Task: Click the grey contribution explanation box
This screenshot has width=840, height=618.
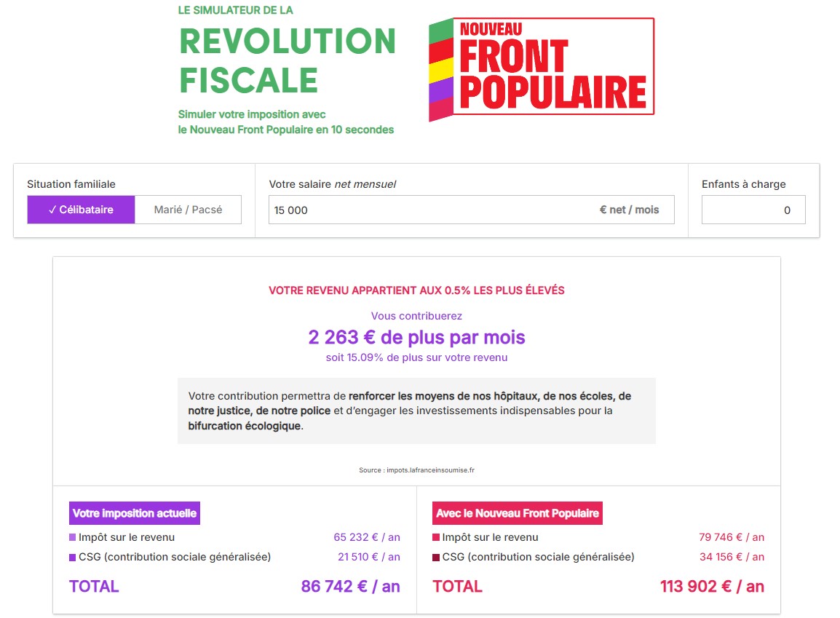Action: [416, 411]
